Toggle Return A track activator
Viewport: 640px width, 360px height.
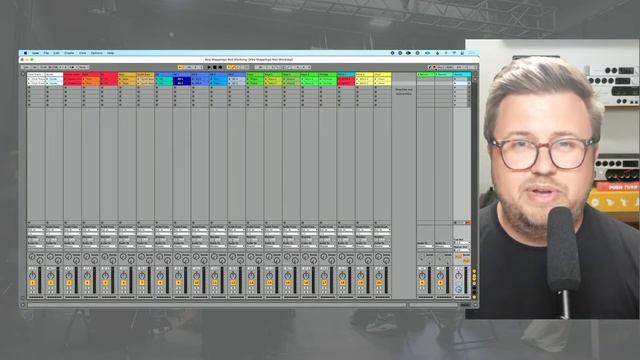coord(422,282)
